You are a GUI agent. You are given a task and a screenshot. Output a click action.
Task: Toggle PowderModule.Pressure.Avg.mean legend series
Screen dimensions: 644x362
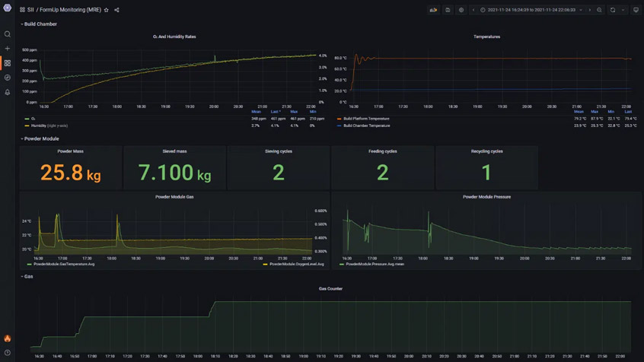[375, 264]
